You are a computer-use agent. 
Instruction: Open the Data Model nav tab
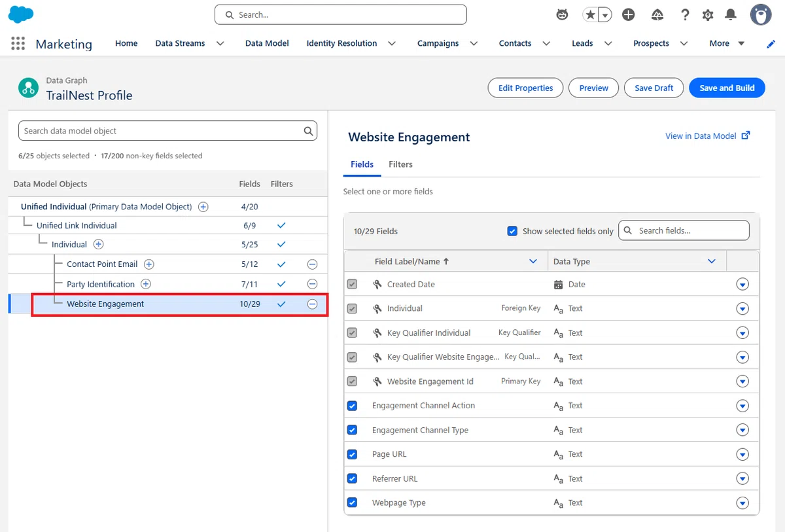(x=267, y=43)
